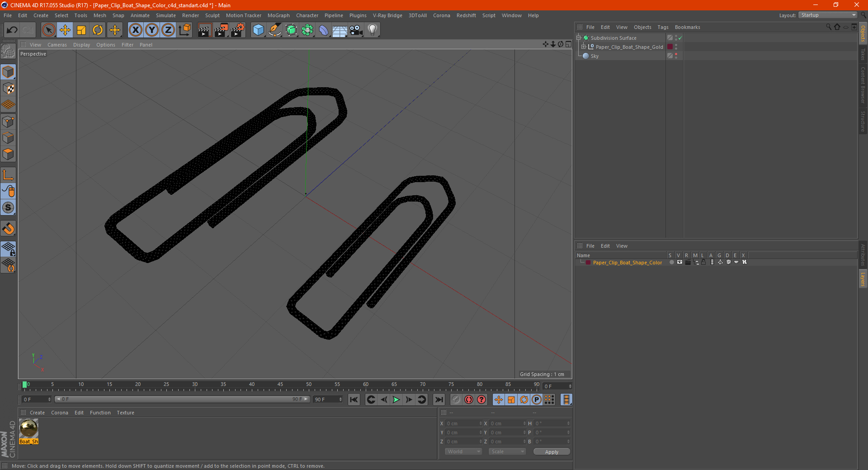Open the V-Ray Bridge menu
This screenshot has height=470, width=868.
[387, 15]
